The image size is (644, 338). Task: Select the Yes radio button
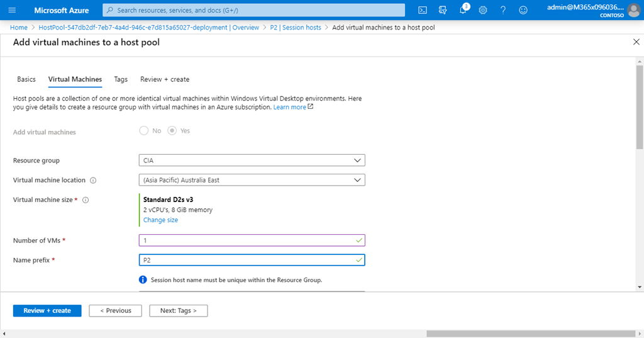click(172, 131)
